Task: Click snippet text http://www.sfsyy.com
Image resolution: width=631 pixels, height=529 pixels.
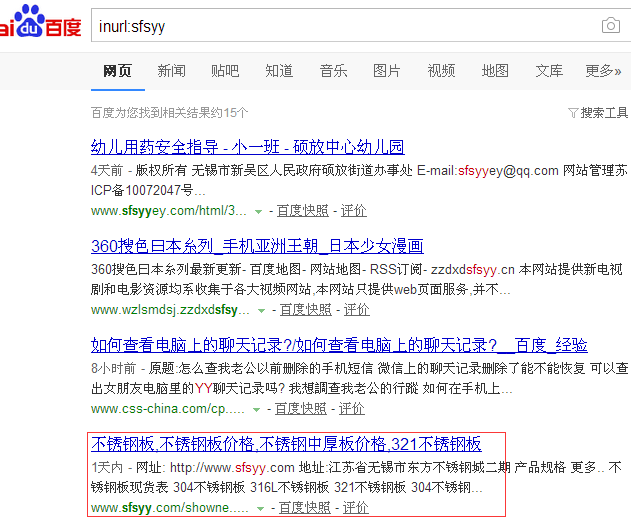Action: pos(232,467)
